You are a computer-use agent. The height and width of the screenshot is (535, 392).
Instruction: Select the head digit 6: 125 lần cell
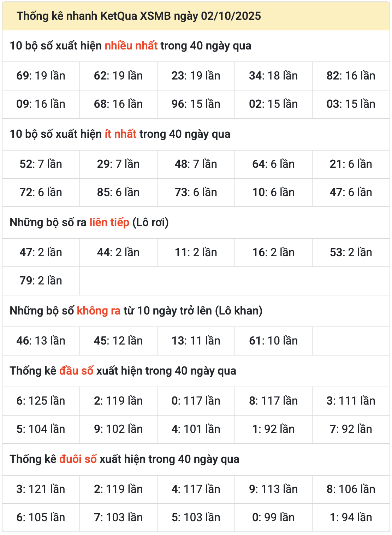41,401
